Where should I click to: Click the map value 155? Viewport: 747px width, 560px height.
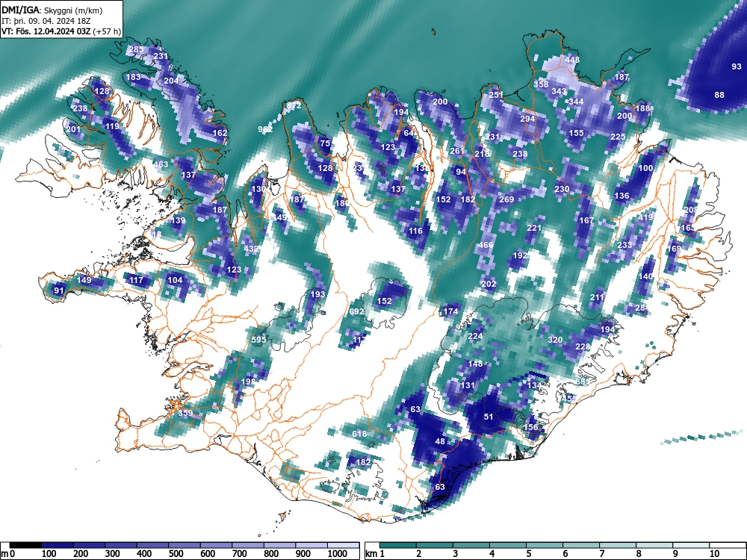(577, 134)
